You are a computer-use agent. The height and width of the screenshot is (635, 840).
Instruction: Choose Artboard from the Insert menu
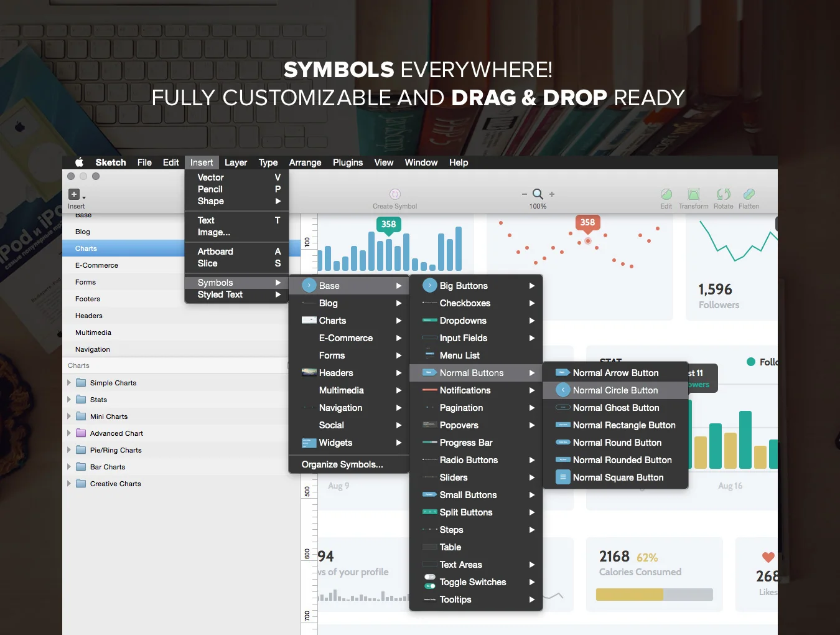pyautogui.click(x=237, y=252)
